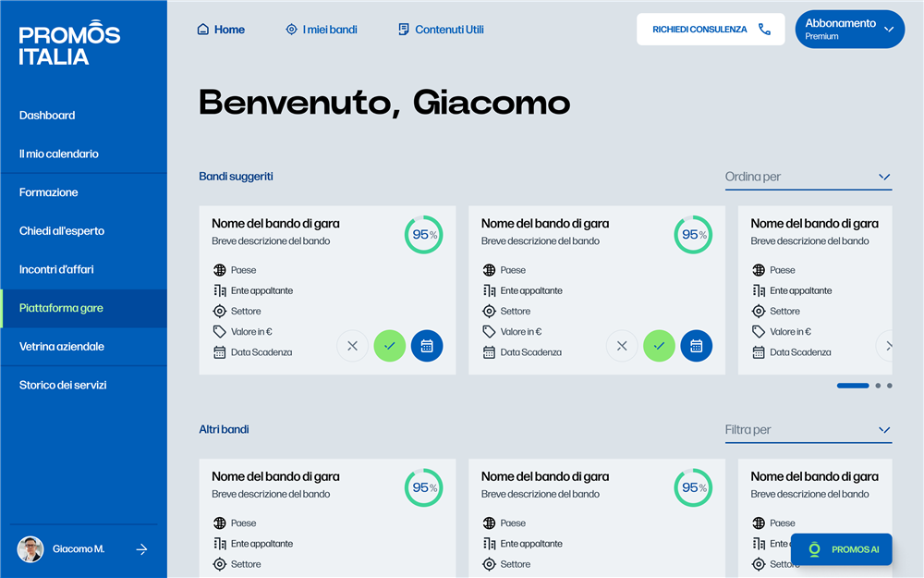Click calendar icon beside Data Scadenza in first suggested card
This screenshot has height=578, width=924.
(219, 352)
